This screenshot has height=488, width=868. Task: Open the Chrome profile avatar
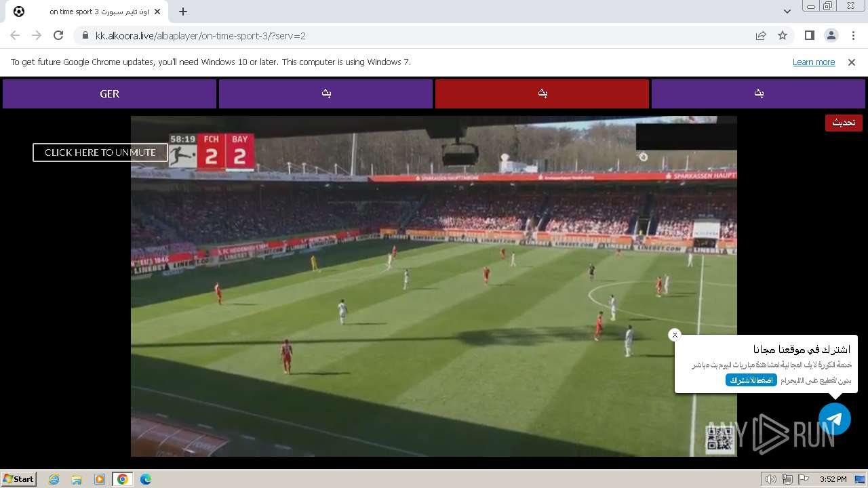831,36
